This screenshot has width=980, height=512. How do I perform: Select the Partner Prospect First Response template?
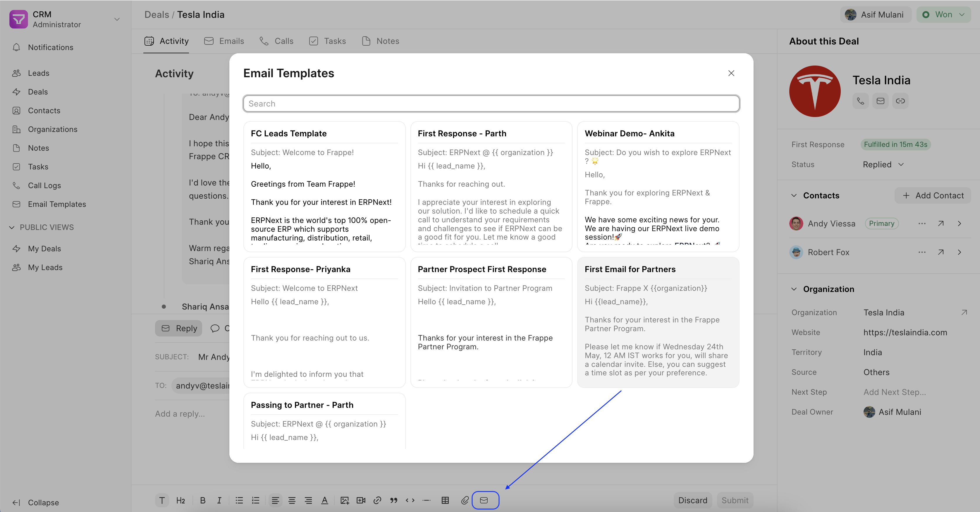[x=491, y=322]
